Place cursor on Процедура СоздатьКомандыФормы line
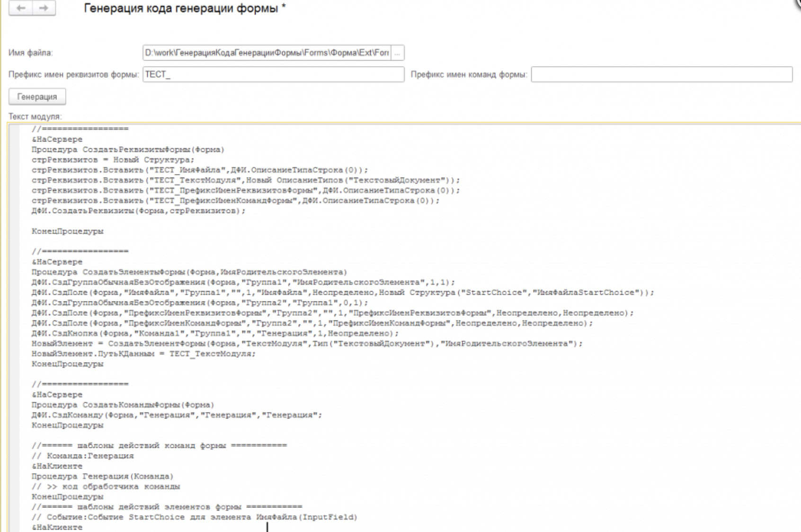Screen dimensions: 801x532 click(123, 405)
